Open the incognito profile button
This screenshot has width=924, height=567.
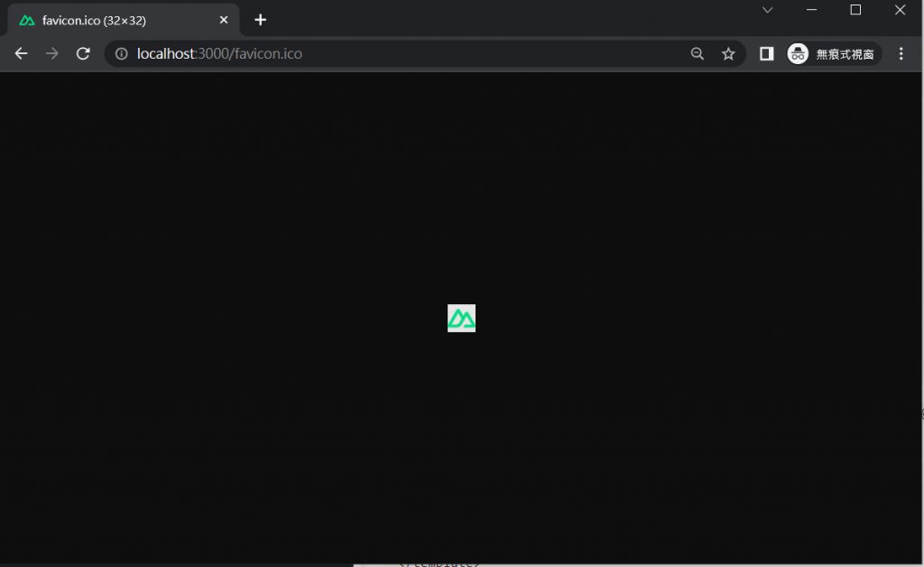click(833, 53)
